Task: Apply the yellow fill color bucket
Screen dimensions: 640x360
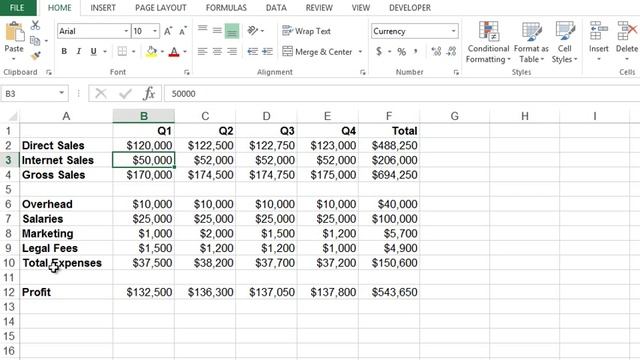Action: tap(151, 52)
